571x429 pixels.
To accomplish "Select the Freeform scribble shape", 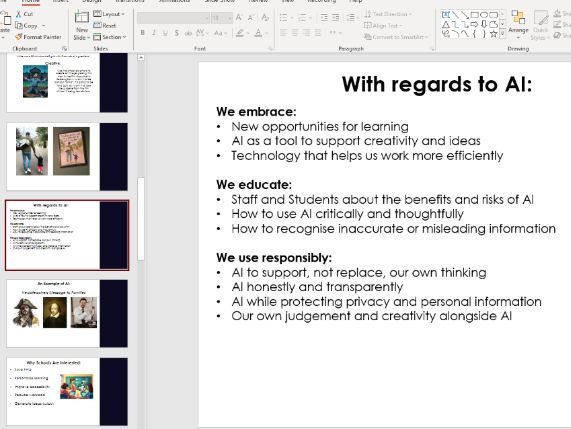I will [x=445, y=34].
